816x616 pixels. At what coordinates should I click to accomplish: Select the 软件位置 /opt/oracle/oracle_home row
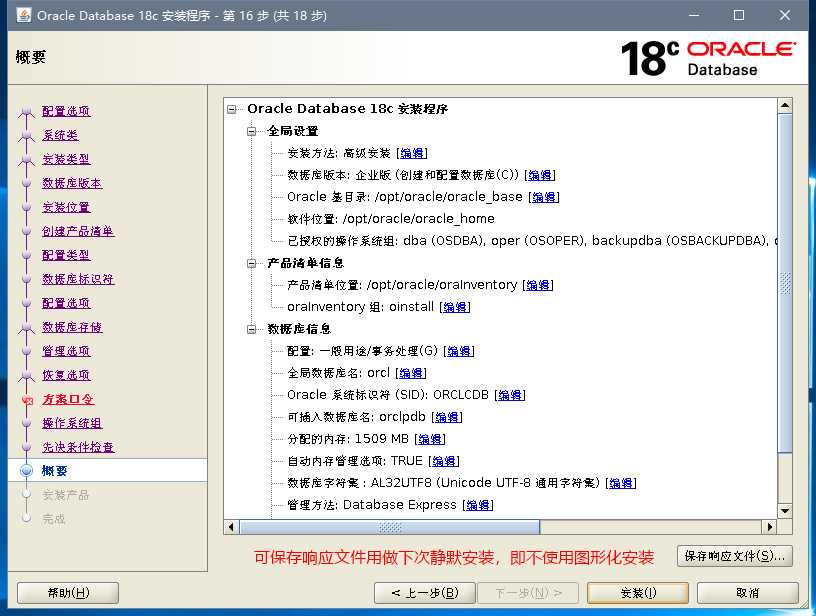click(x=391, y=219)
